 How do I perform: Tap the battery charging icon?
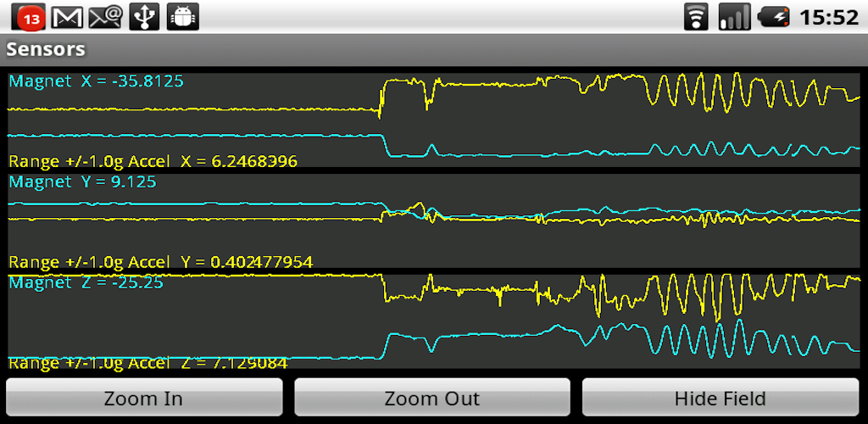click(775, 17)
